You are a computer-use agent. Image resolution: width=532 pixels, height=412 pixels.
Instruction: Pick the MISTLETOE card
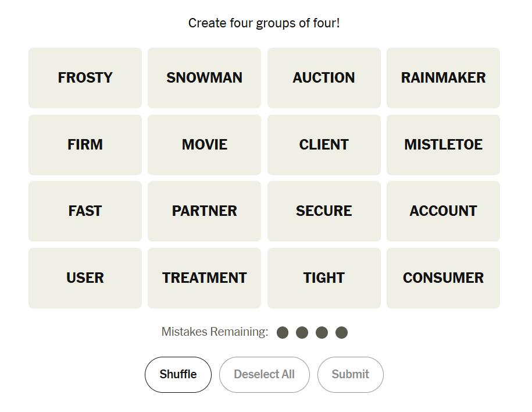pyautogui.click(x=443, y=145)
